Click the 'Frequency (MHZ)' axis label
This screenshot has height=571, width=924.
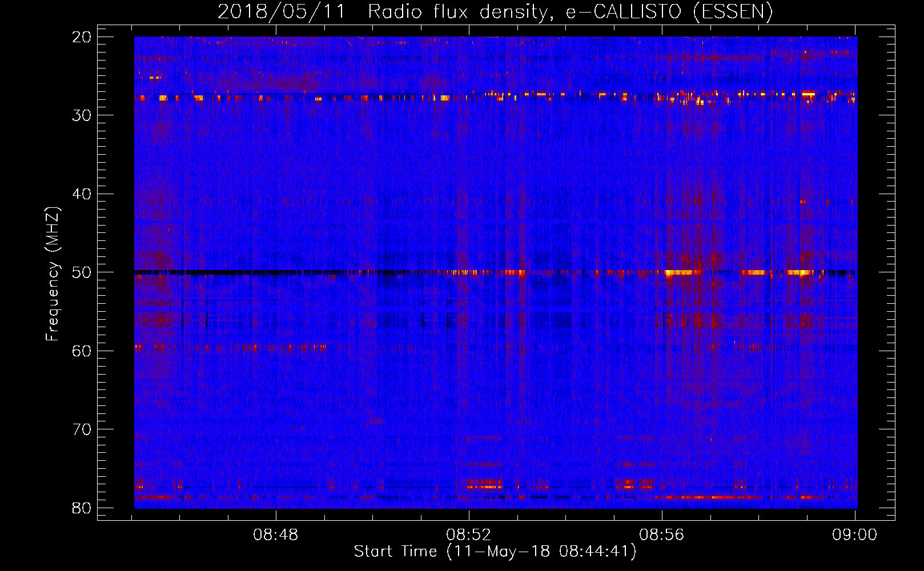[x=53, y=274]
